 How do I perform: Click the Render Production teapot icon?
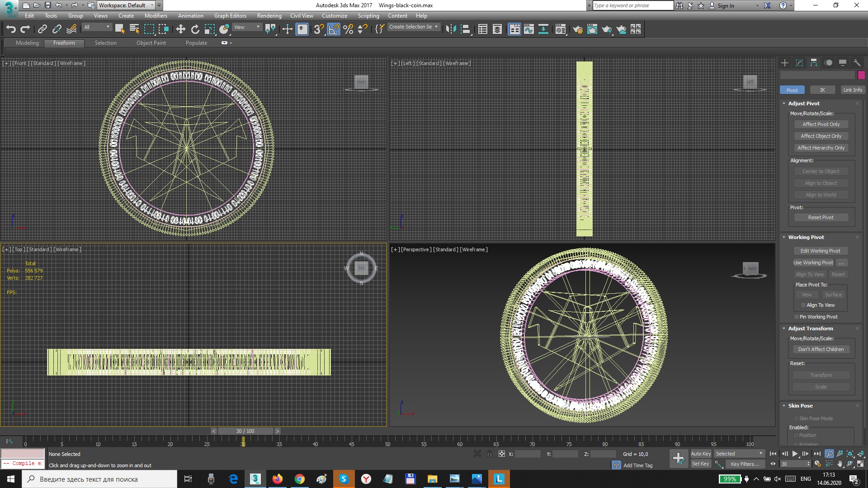click(x=607, y=29)
